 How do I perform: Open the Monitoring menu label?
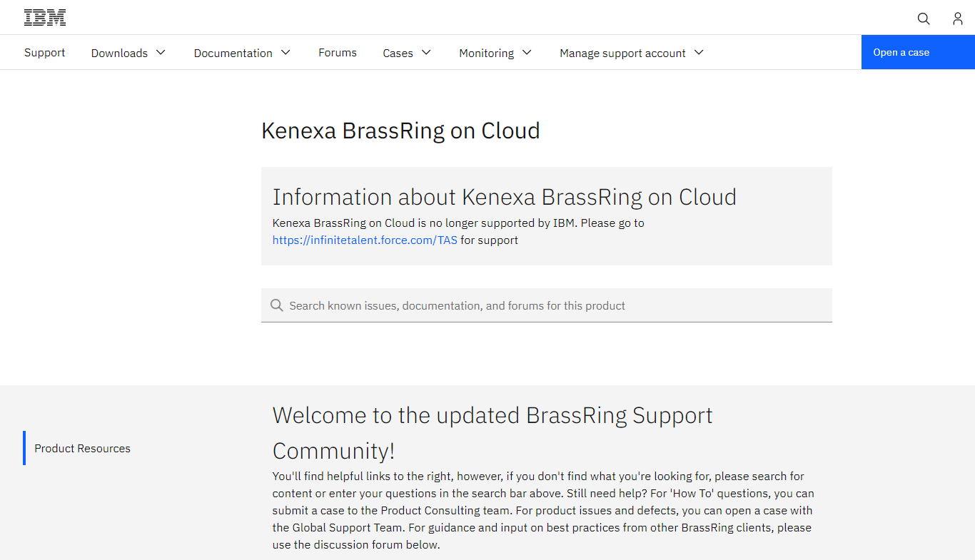[x=486, y=53]
